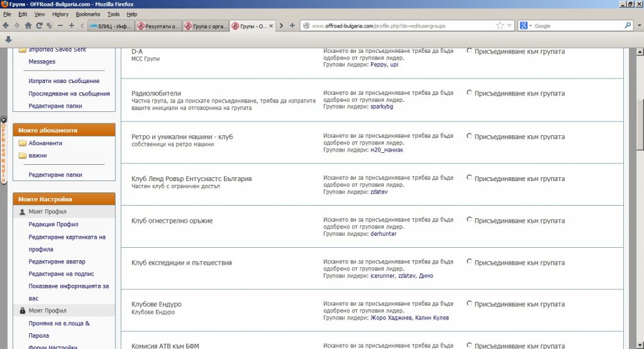Select join radio for Клубове Ендуро group
The image size is (644, 349).
click(469, 304)
